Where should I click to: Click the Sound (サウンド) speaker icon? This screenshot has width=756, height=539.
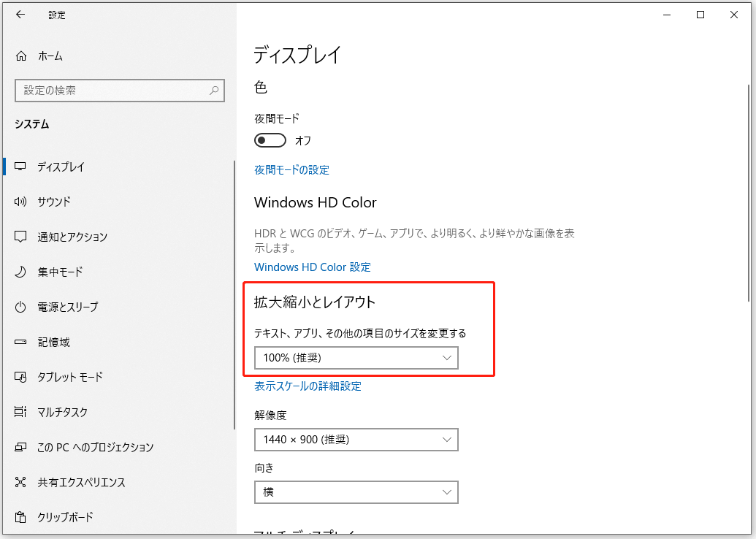tap(21, 202)
